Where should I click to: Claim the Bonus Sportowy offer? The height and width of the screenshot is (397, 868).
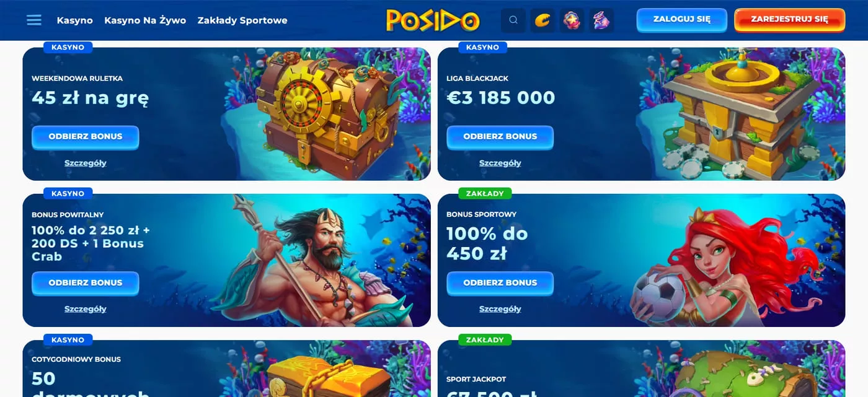(500, 283)
